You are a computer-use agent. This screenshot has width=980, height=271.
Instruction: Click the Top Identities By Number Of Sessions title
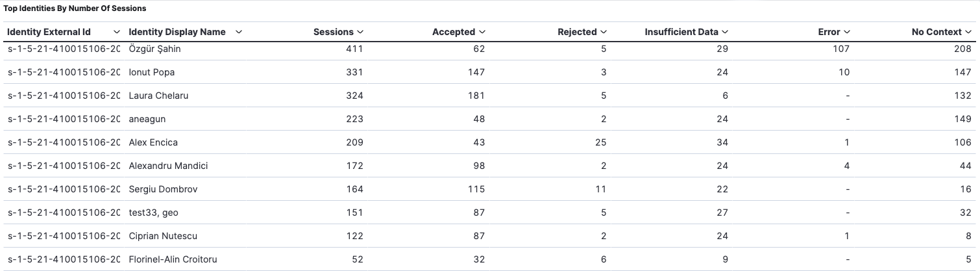(x=75, y=8)
